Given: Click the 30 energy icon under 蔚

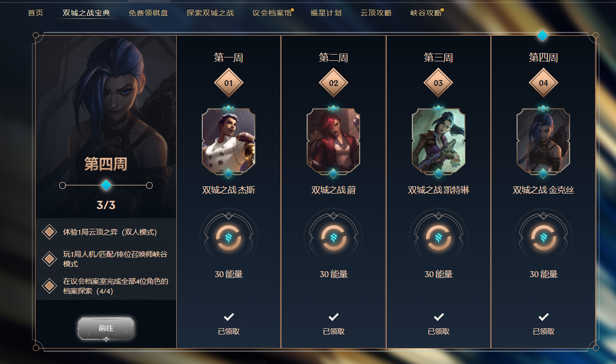Looking at the screenshot, I should [x=334, y=238].
